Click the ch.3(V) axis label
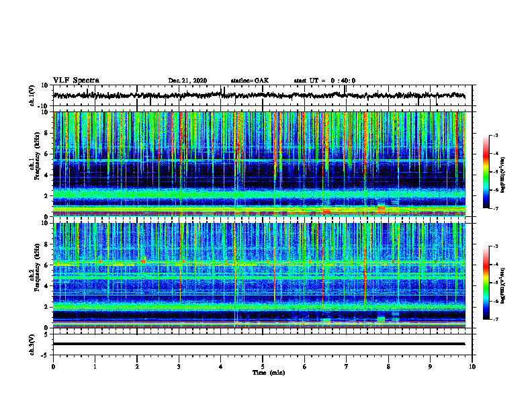Image resolution: width=532 pixels, height=411 pixels. click(32, 345)
